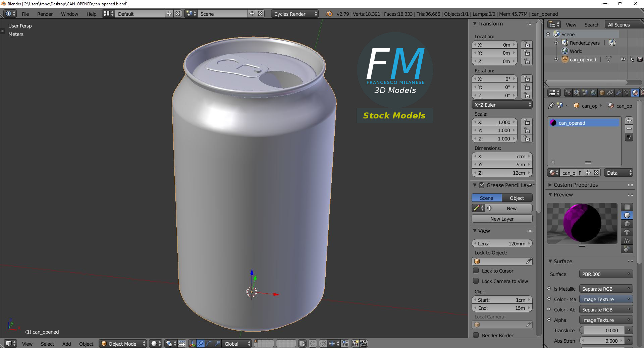Click the New grease pencil button
The height and width of the screenshot is (348, 644).
click(511, 208)
